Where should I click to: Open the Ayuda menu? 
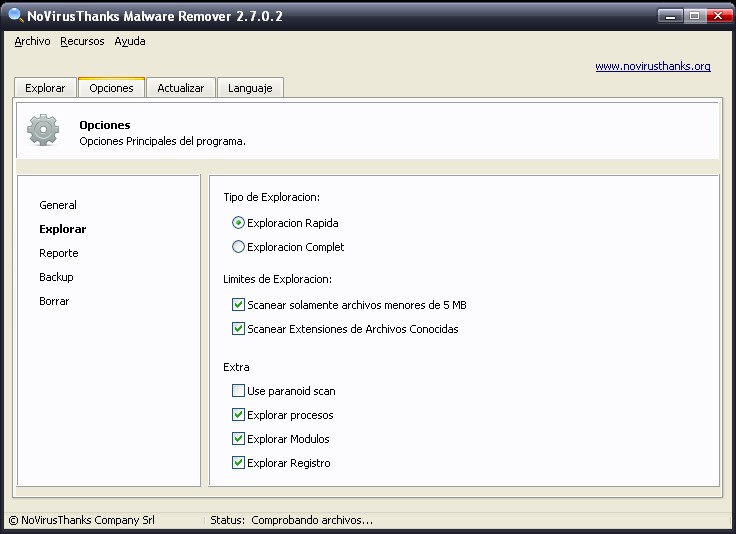click(x=130, y=41)
